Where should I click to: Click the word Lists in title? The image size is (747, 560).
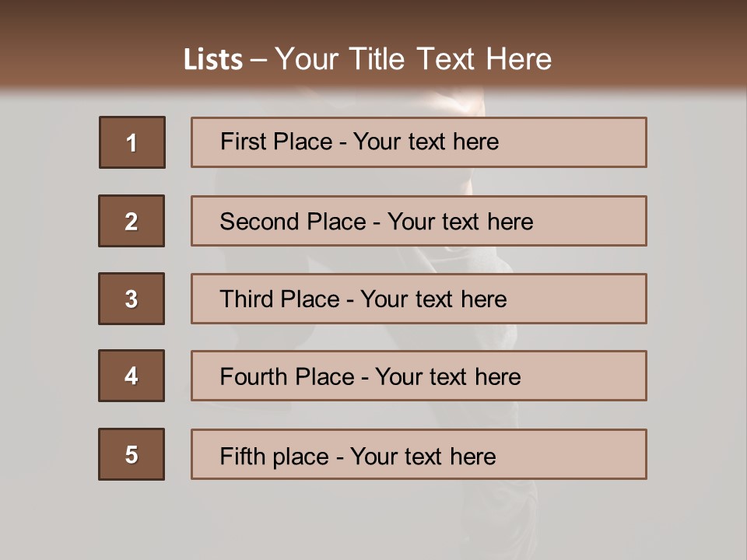(213, 59)
